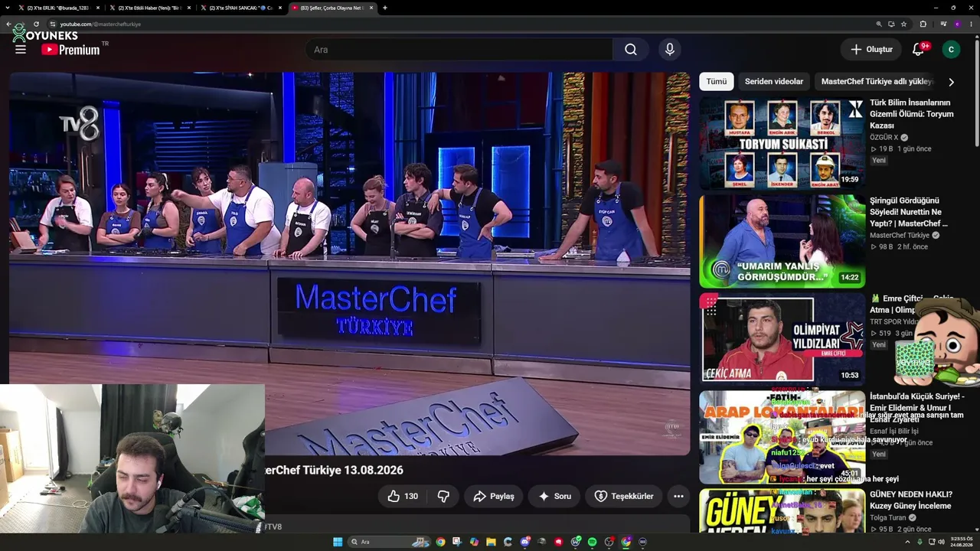
Task: Open Discord from the taskbar
Action: click(524, 542)
